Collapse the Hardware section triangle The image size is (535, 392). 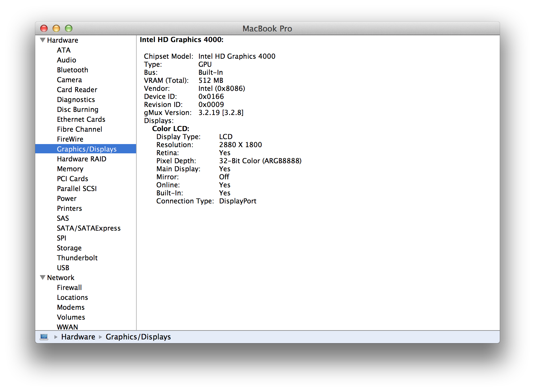tap(43, 40)
